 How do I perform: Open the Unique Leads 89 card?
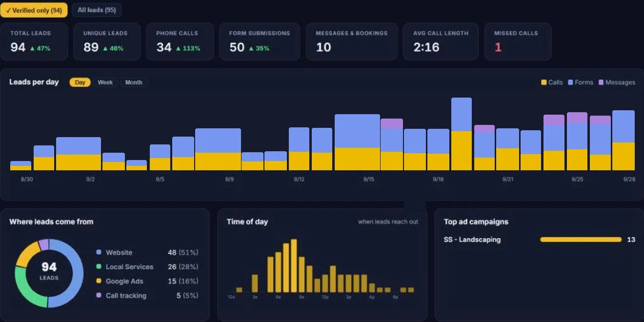pos(107,41)
